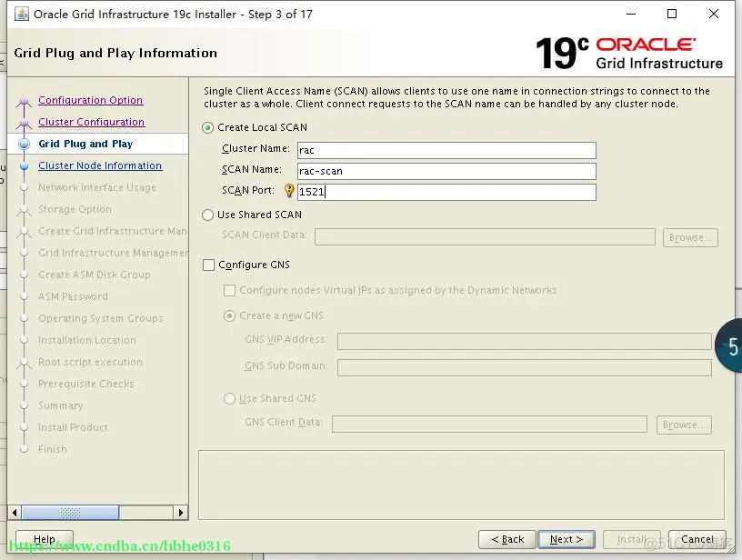This screenshot has height=560, width=742.
Task: Click the Help button
Action: (45, 539)
